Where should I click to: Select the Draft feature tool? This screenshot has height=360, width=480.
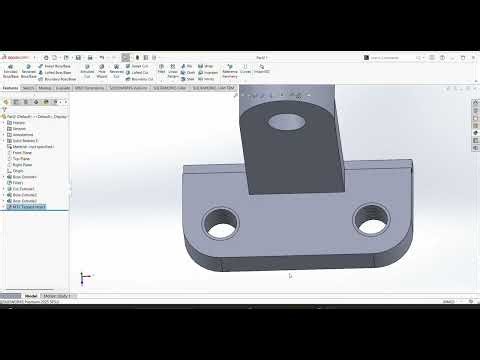pos(188,72)
